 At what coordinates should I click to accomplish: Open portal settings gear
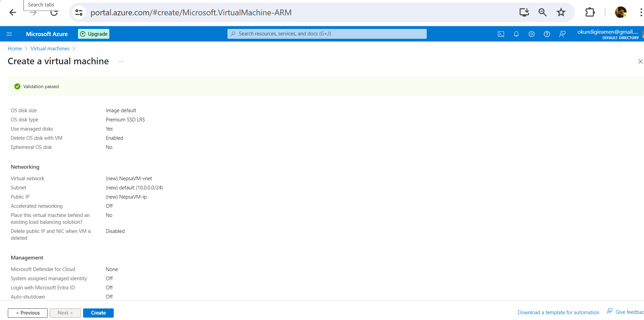pos(532,34)
